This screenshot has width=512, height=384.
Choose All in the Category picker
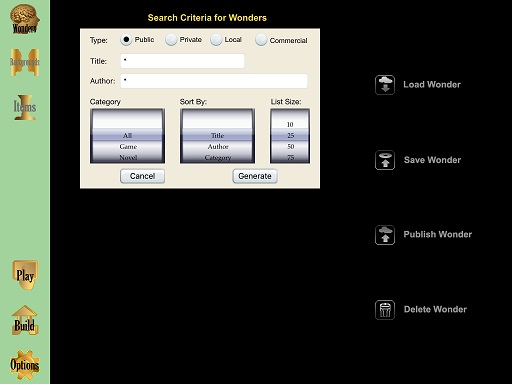(x=127, y=135)
